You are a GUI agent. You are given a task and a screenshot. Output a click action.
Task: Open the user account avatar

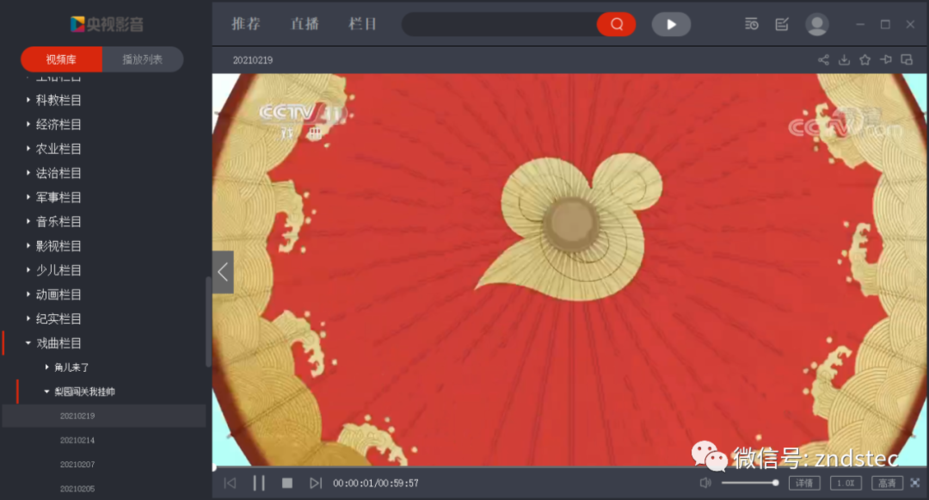pyautogui.click(x=817, y=24)
